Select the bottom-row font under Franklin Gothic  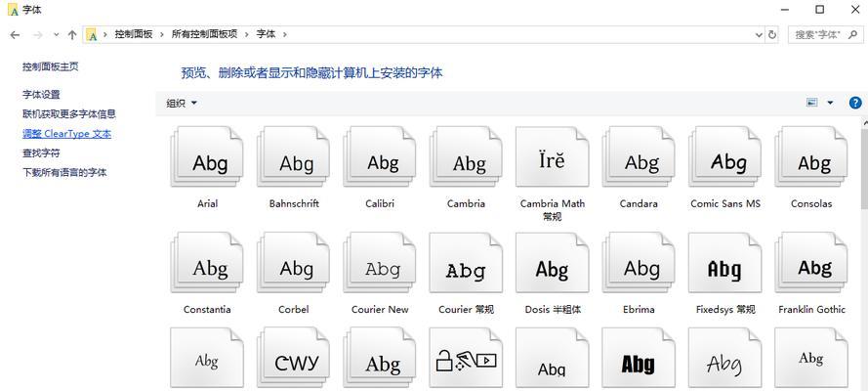[811, 359]
